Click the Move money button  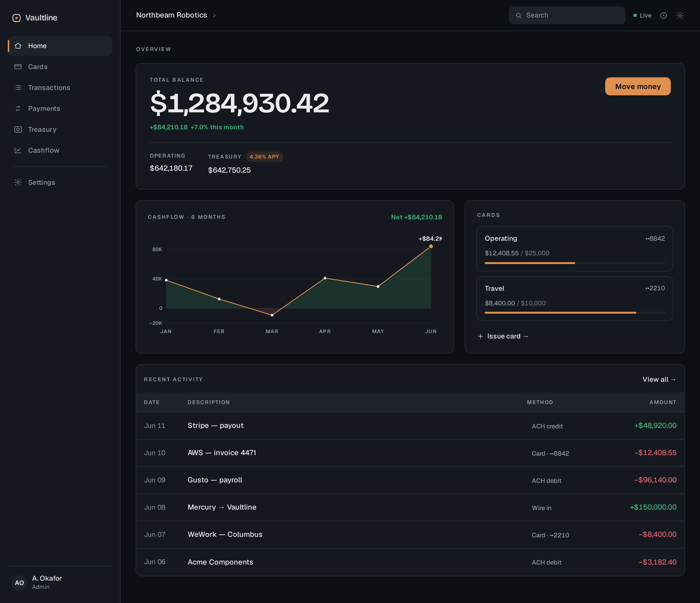(638, 87)
